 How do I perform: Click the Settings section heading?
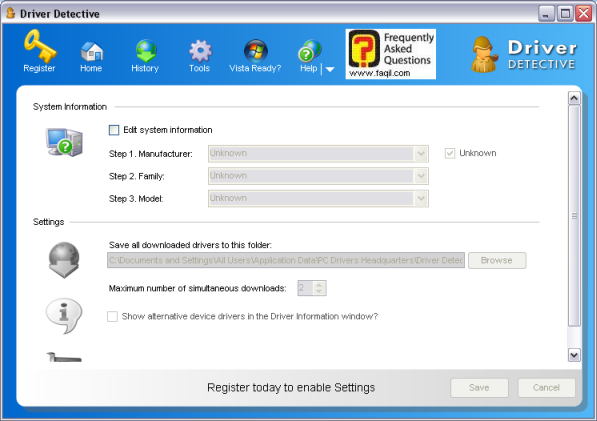point(48,222)
